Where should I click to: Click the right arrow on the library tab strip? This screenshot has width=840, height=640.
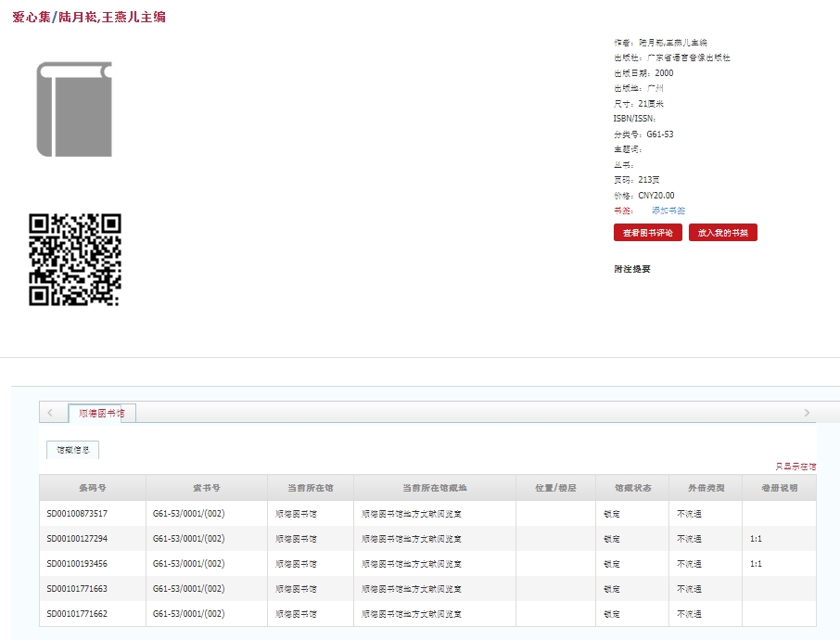(807, 413)
